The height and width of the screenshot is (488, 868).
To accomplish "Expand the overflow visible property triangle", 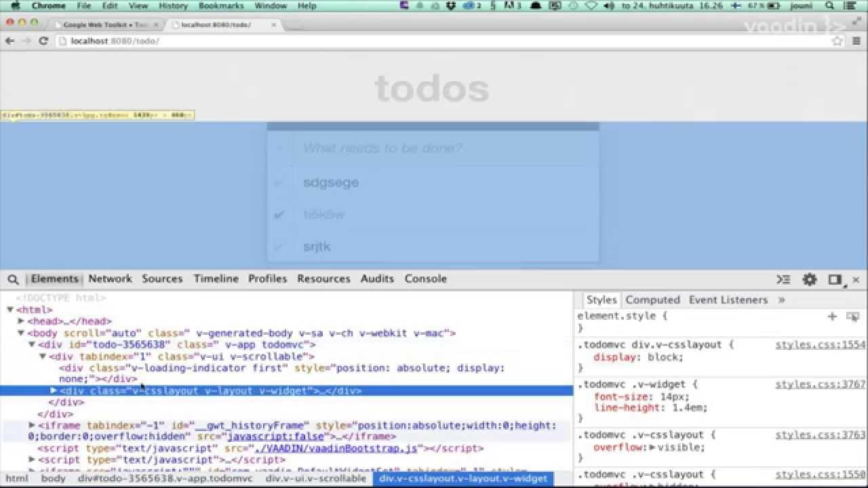I will coord(652,447).
